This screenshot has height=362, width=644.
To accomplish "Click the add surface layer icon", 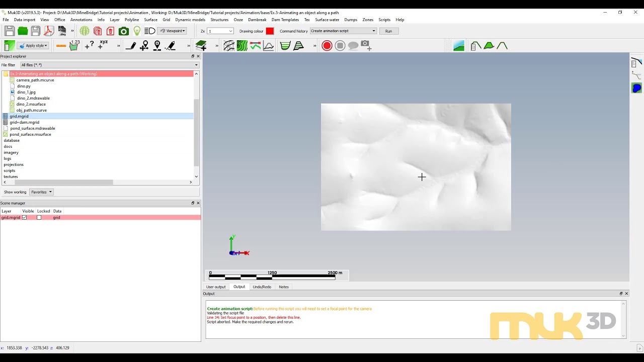I will point(201,46).
